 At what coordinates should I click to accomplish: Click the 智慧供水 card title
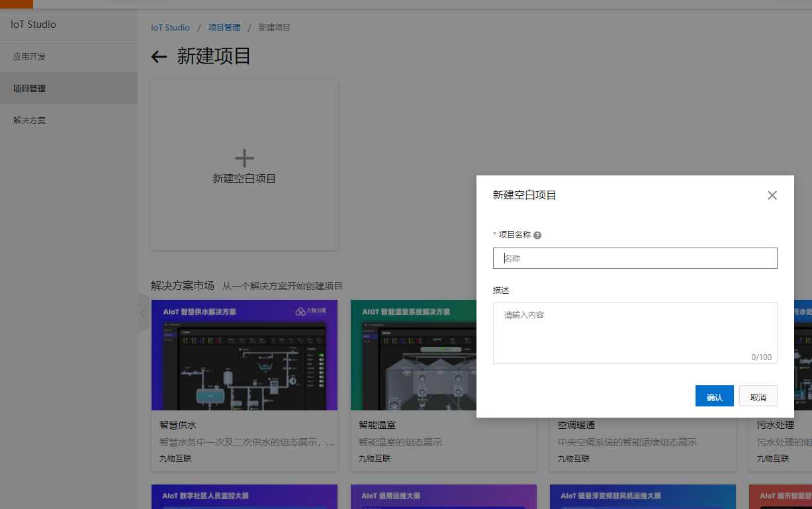[178, 425]
